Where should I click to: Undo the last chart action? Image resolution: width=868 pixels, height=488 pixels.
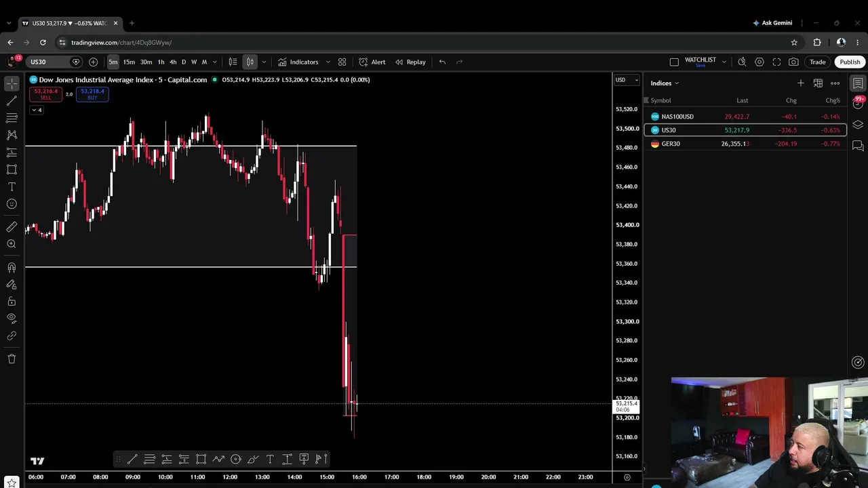[x=442, y=62]
